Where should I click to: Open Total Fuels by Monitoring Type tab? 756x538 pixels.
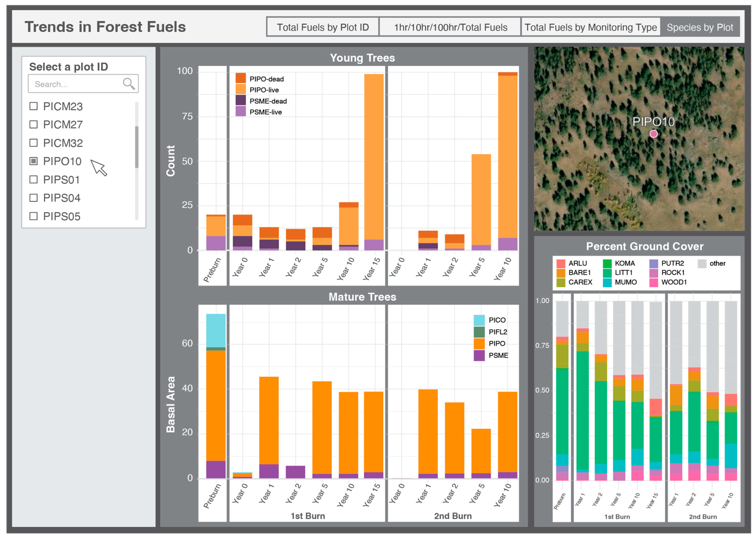[590, 27]
